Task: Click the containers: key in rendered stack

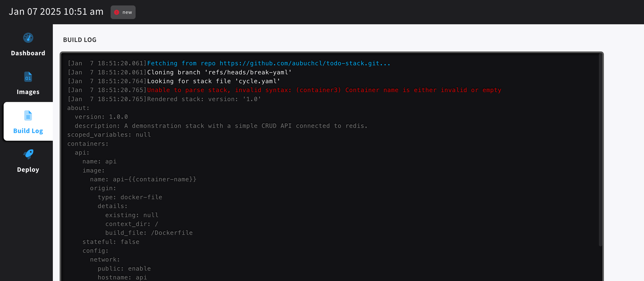Action: click(x=88, y=144)
